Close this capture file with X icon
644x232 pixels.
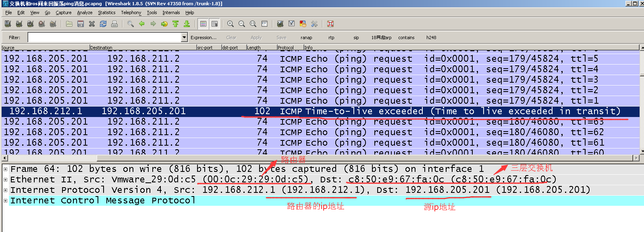click(92, 24)
